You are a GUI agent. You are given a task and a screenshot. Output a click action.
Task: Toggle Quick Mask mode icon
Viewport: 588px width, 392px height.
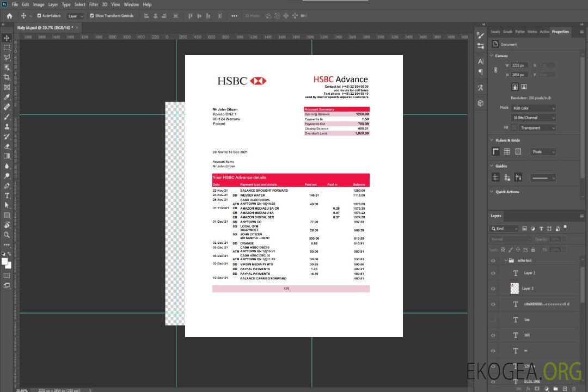(7, 275)
